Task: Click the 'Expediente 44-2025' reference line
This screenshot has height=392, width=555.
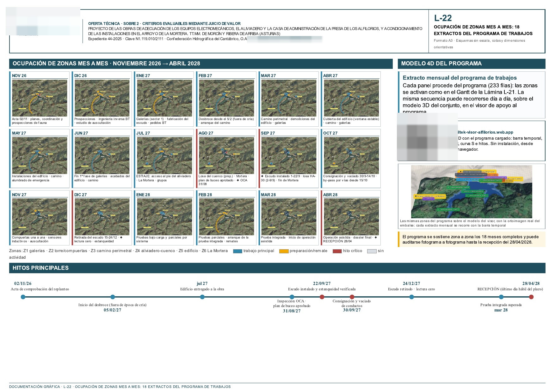Action: tap(168, 39)
